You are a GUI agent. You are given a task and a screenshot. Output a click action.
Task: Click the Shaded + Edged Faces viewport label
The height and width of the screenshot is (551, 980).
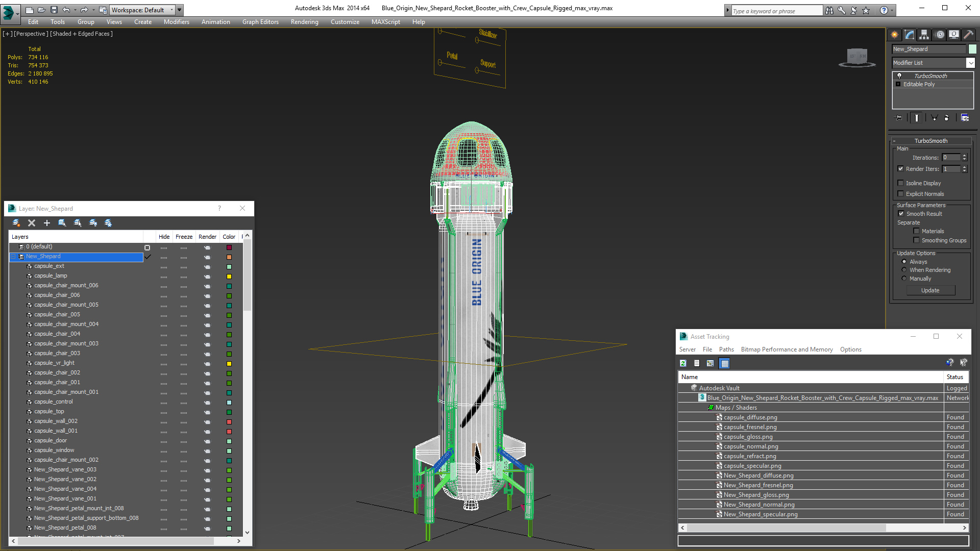point(81,34)
